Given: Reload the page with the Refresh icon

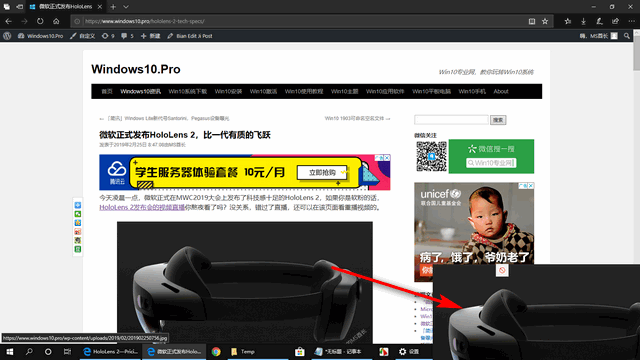Looking at the screenshot, I should [40, 21].
